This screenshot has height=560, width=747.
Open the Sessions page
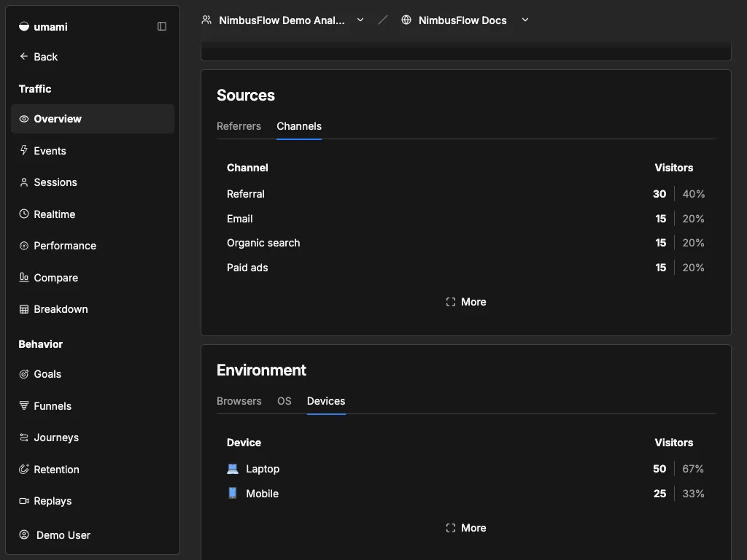93,182
